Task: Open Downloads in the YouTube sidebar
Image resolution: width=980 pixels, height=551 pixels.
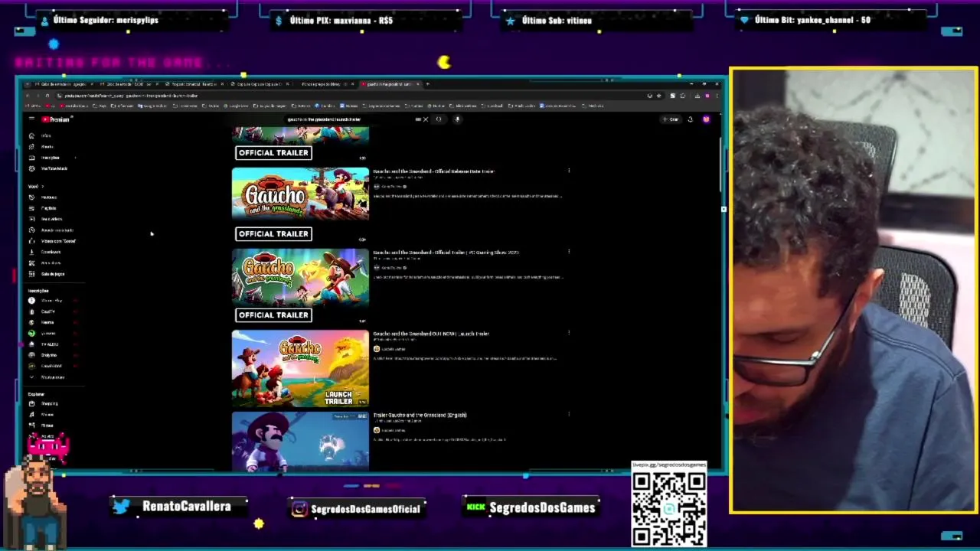Action: (x=46, y=252)
